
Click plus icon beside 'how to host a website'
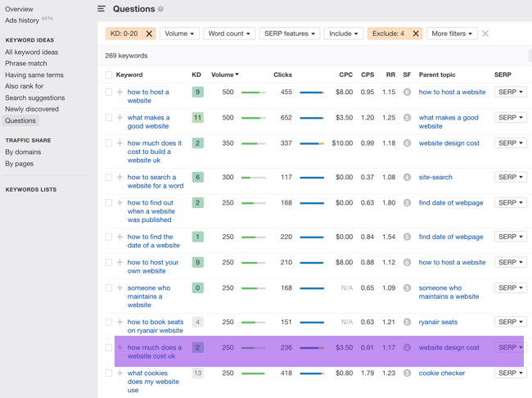[x=120, y=93]
